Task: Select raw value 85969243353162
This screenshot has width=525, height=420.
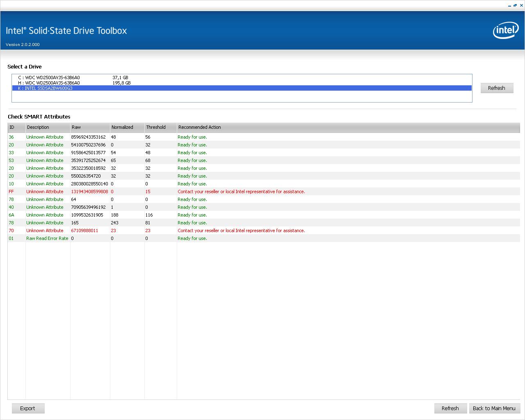Action: click(88, 137)
